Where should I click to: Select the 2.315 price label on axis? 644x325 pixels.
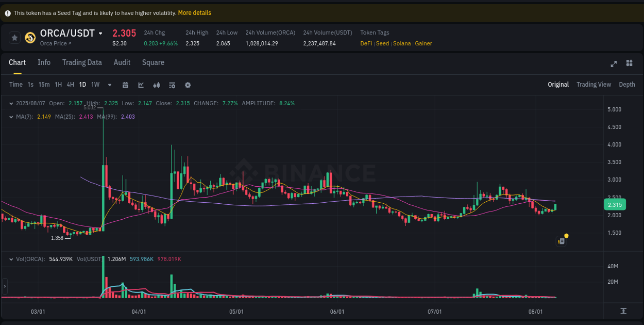[615, 204]
